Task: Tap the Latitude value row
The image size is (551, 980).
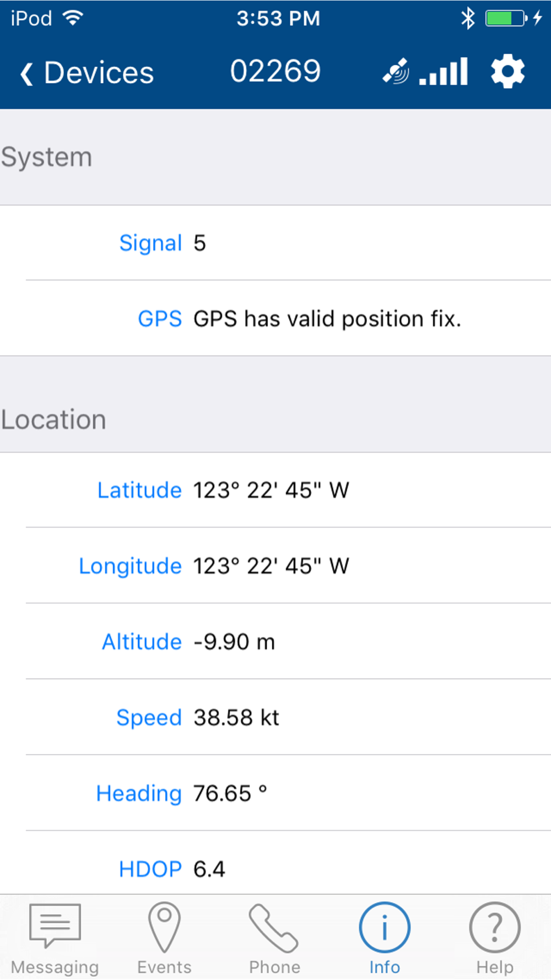Action: coord(275,490)
